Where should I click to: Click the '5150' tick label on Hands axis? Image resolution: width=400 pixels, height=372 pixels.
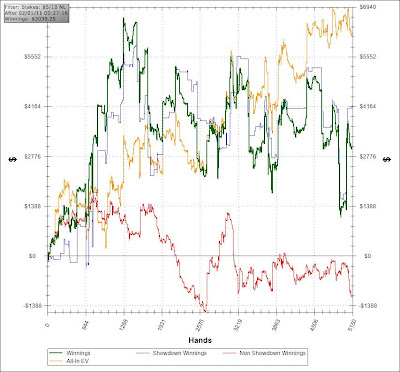coord(352,324)
